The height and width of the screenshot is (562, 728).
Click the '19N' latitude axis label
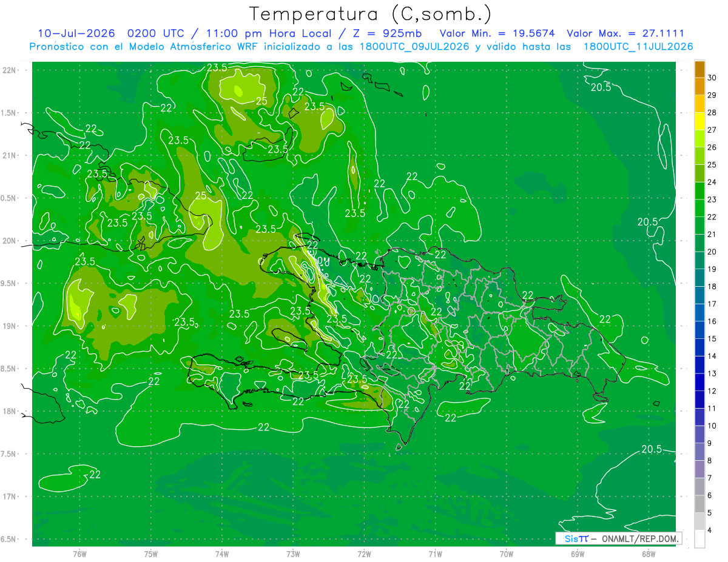click(10, 326)
